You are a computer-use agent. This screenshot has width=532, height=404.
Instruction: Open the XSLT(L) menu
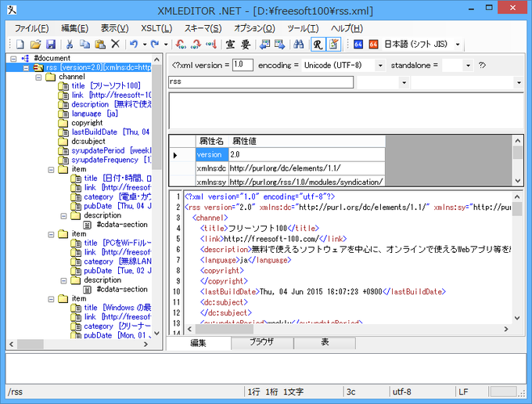[x=156, y=28]
